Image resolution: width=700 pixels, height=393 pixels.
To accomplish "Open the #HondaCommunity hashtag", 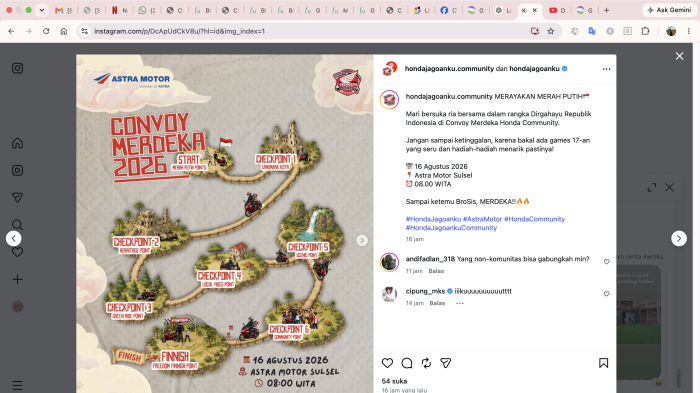I will point(534,219).
